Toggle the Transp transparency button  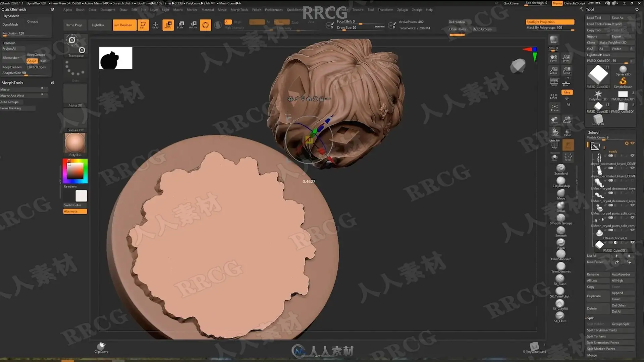[567, 132]
